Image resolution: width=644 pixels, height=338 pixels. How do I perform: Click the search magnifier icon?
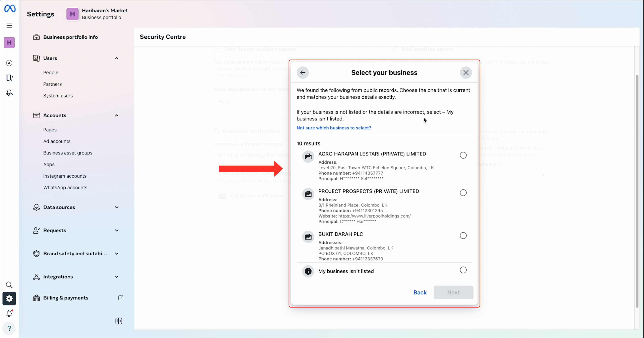click(x=9, y=285)
